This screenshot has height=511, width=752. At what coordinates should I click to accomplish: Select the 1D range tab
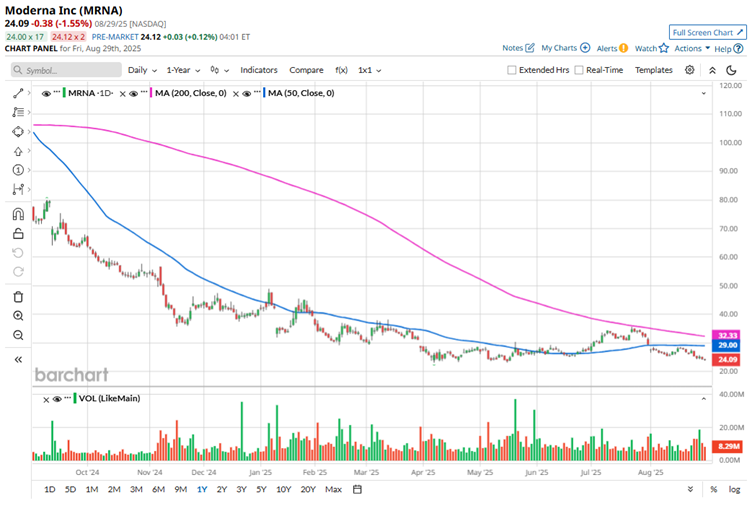click(50, 489)
